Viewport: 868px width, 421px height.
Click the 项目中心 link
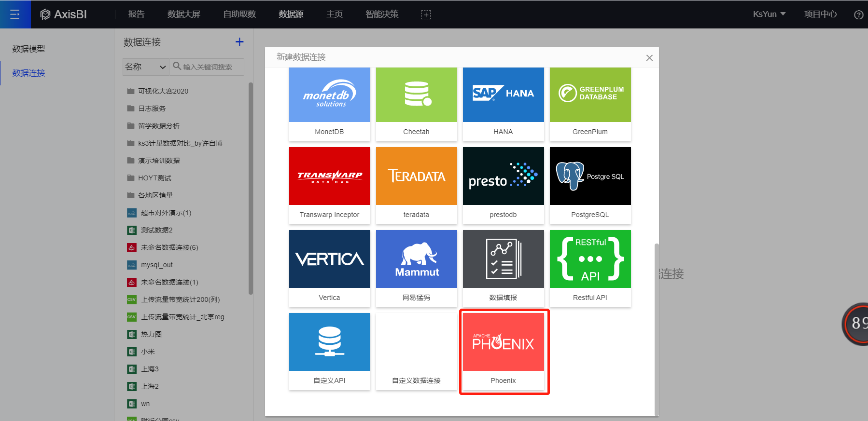coord(820,14)
